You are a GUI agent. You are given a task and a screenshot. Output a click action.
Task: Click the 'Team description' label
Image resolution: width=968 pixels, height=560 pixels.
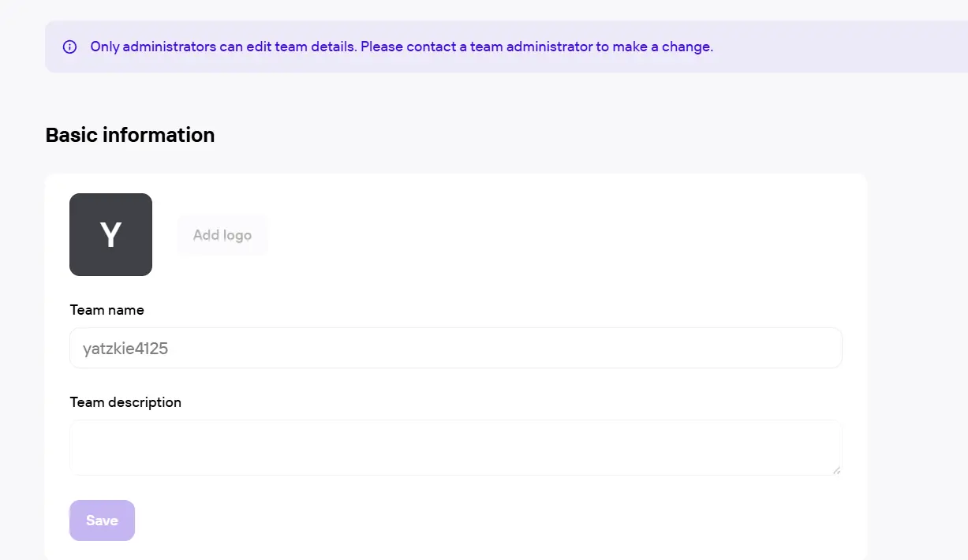(x=125, y=402)
